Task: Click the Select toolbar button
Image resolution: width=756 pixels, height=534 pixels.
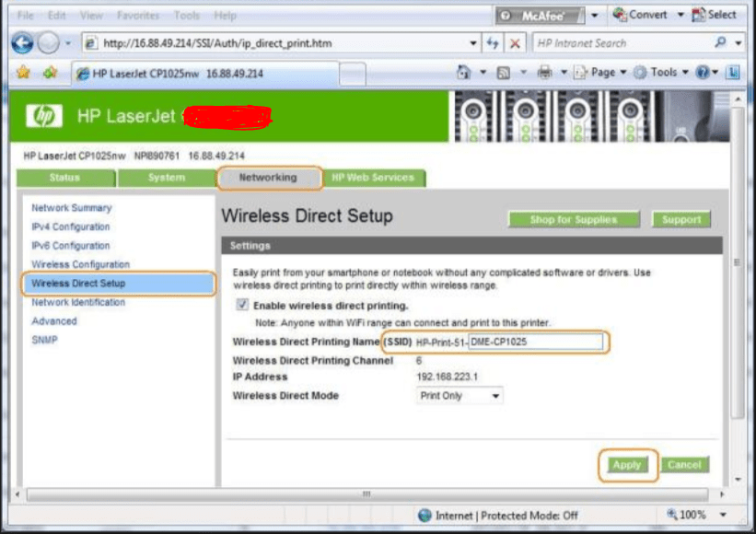Action: pos(714,15)
